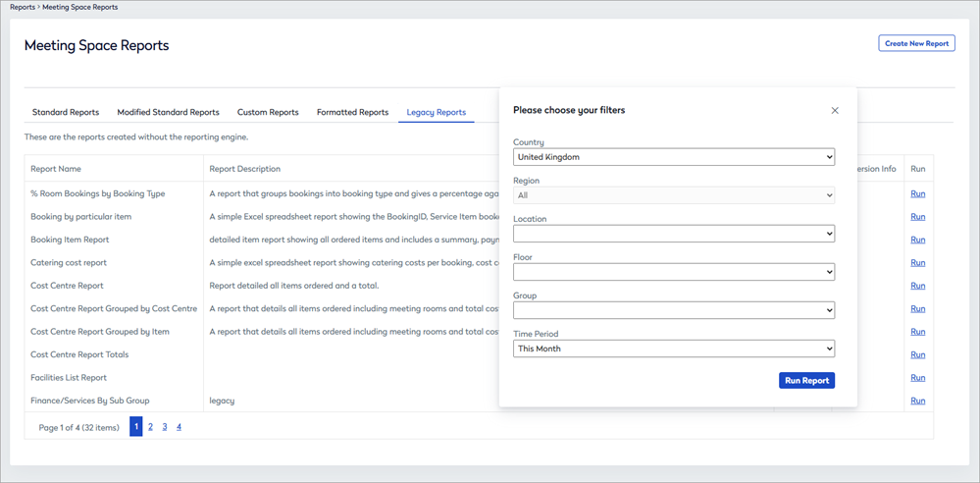Close the filters dialog with X
This screenshot has width=980, height=483.
pos(835,111)
